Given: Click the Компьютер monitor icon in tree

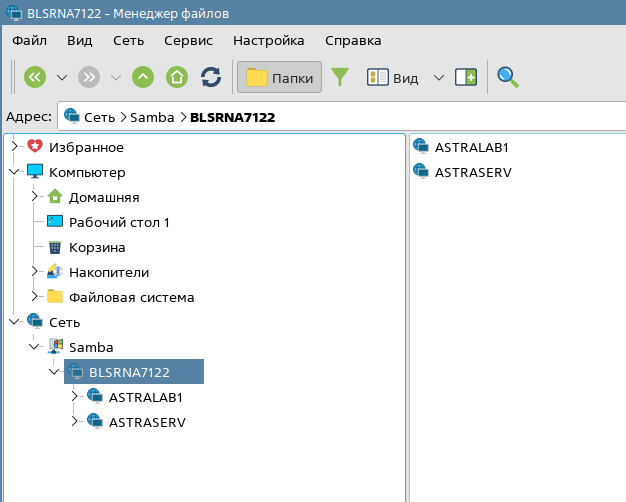Looking at the screenshot, I should tap(35, 171).
